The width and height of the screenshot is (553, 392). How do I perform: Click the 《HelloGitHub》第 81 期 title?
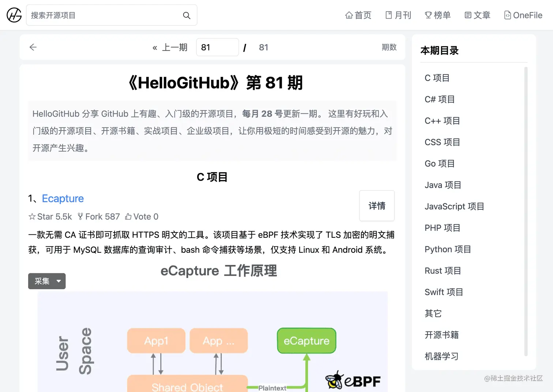click(x=215, y=83)
